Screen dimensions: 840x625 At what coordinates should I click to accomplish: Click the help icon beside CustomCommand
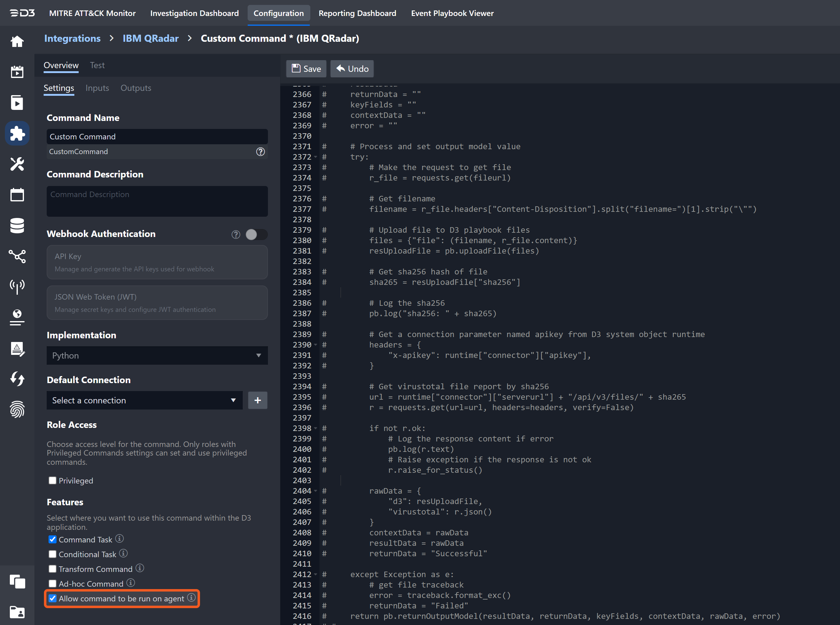tap(261, 152)
